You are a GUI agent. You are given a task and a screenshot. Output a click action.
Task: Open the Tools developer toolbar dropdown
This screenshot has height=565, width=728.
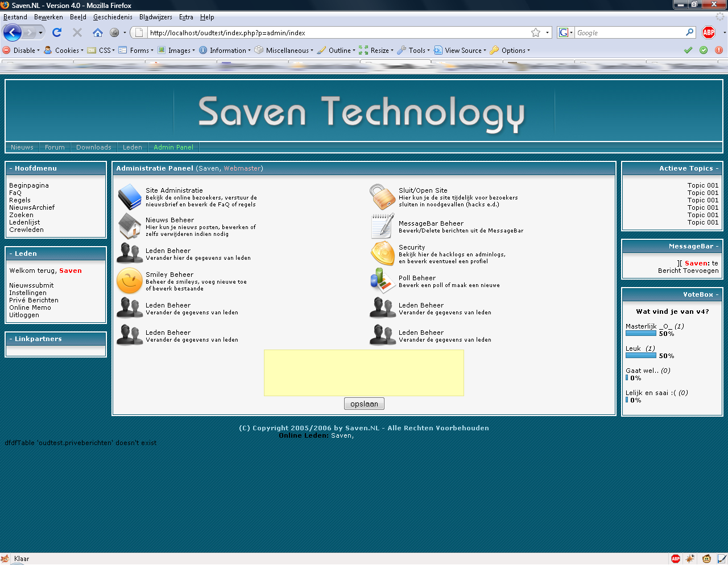(x=413, y=50)
